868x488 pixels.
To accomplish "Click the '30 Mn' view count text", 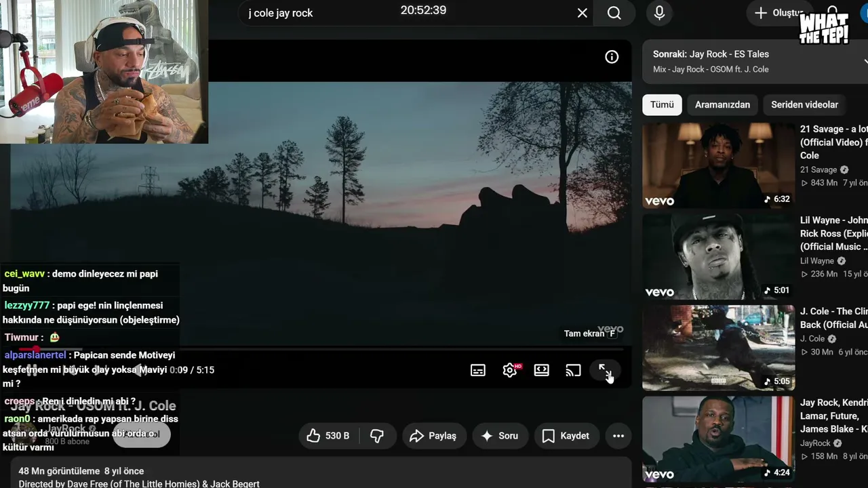I will (821, 352).
